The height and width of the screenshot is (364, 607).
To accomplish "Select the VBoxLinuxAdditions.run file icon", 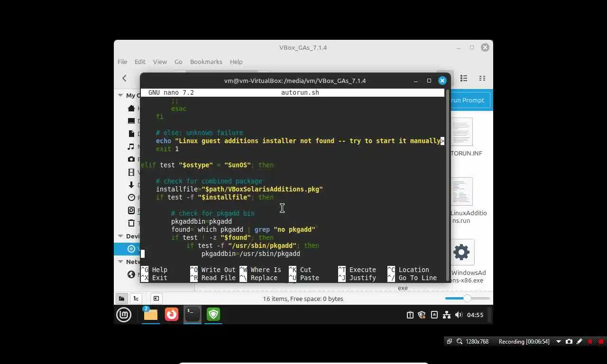I will 461,191.
